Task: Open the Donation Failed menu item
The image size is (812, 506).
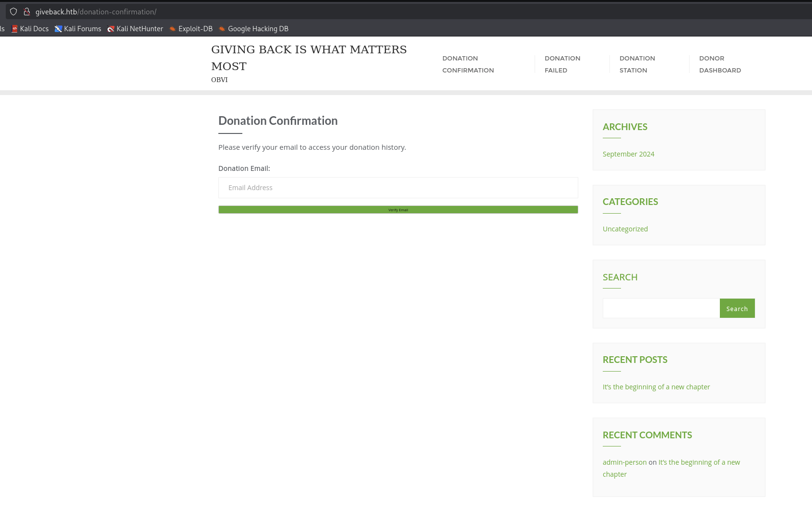Action: point(562,64)
